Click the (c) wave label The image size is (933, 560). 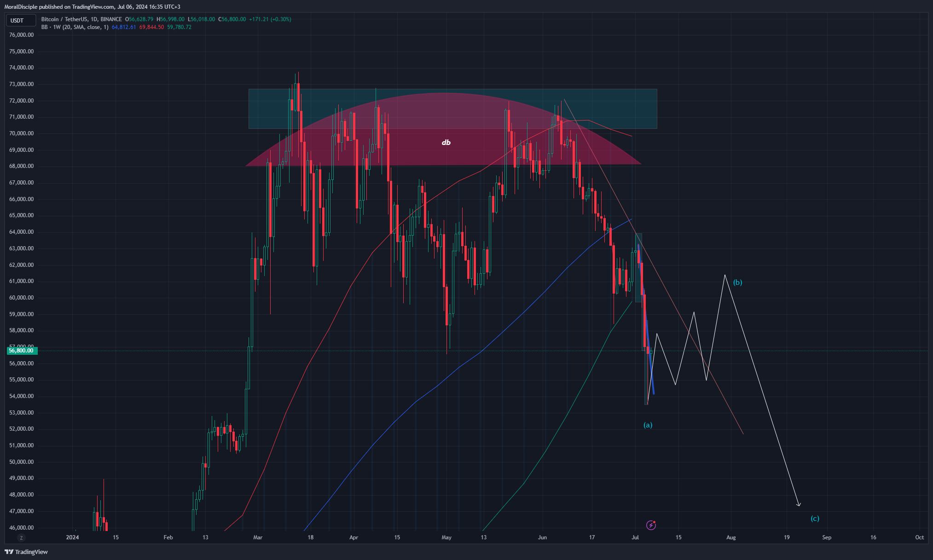pyautogui.click(x=815, y=519)
